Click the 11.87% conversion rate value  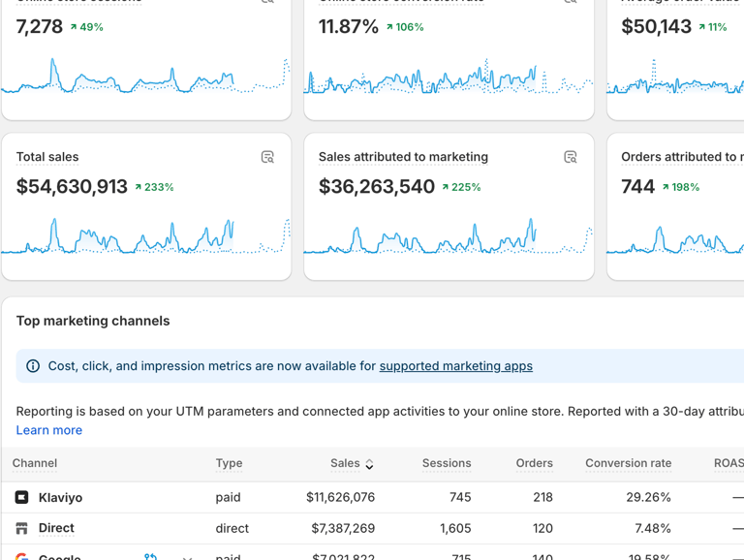tap(349, 26)
